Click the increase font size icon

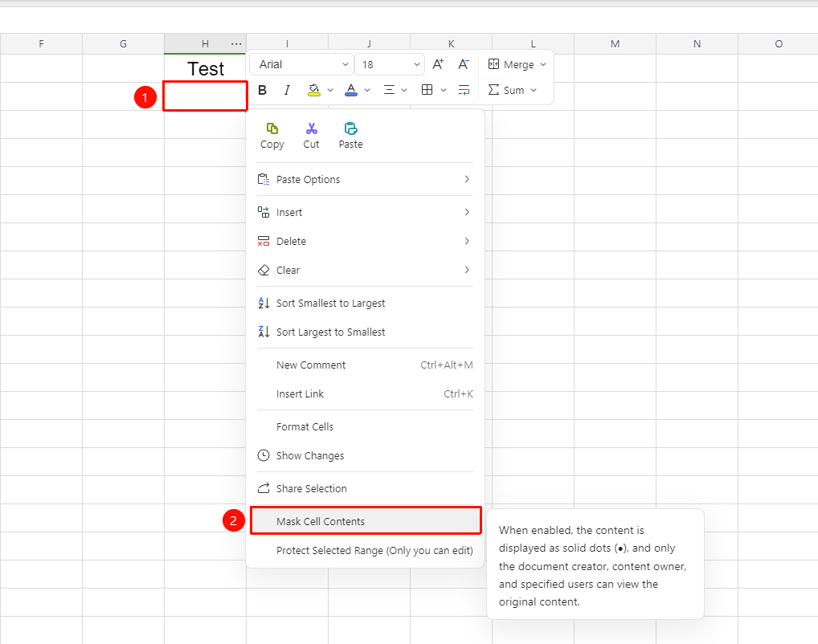tap(438, 64)
